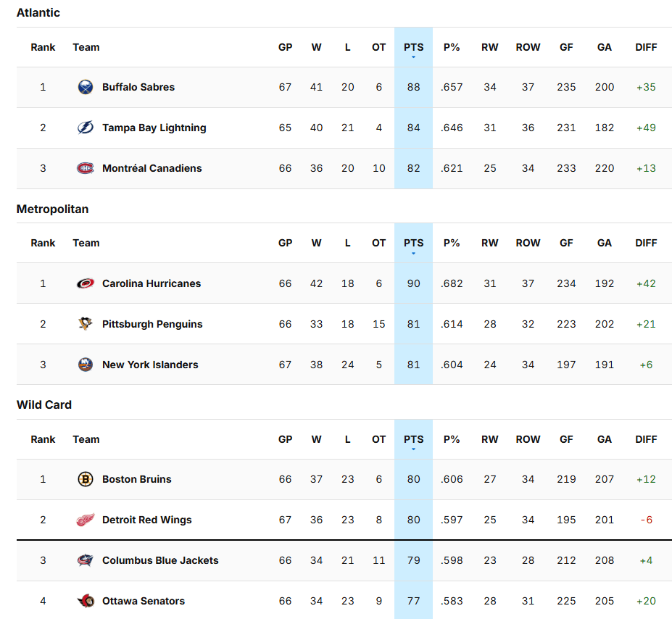Sort Atlantic table by Team header

pos(86,47)
